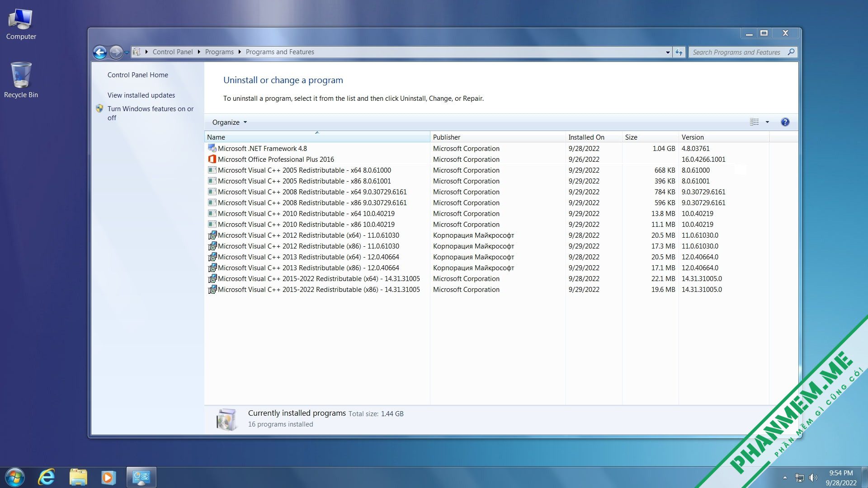Viewport: 868px width, 488px height.
Task: Open the Organize menu
Action: [x=230, y=122]
